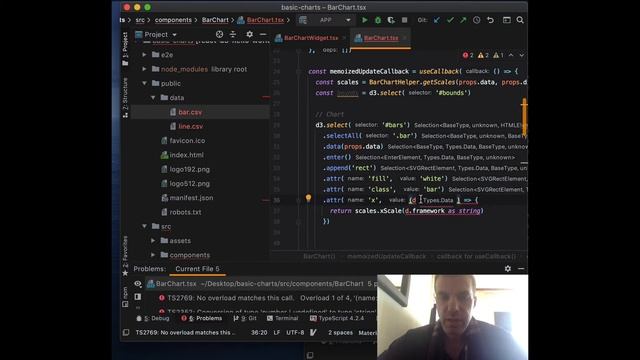This screenshot has height=360, width=640.
Task: Update project via blue Git arrow
Action: [x=437, y=20]
